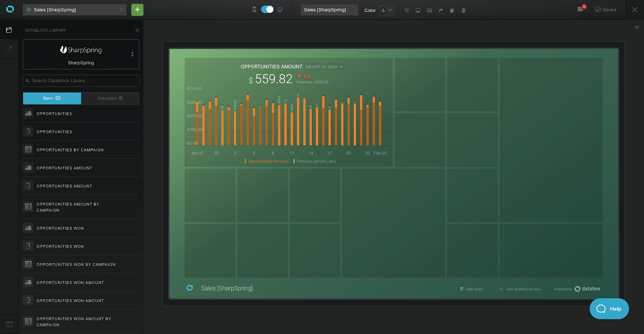This screenshot has width=644, height=334.
Task: Select Opportunities Amount number datablock
Action: [81, 186]
